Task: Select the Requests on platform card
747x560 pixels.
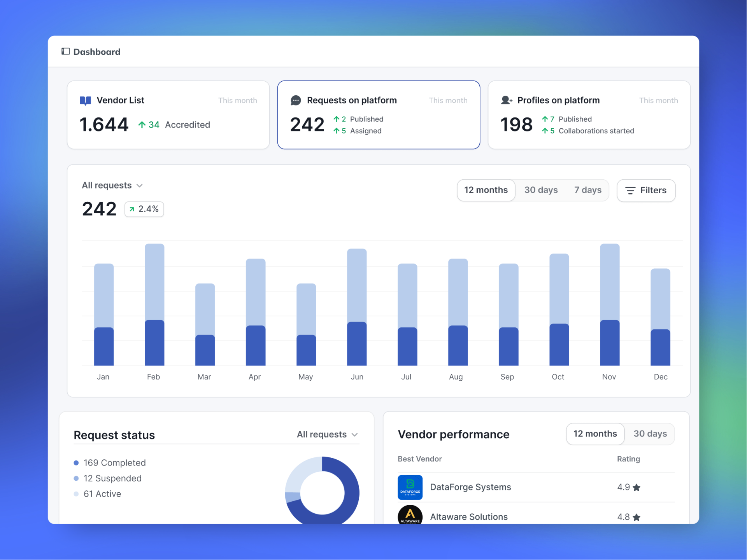Action: coord(379,115)
